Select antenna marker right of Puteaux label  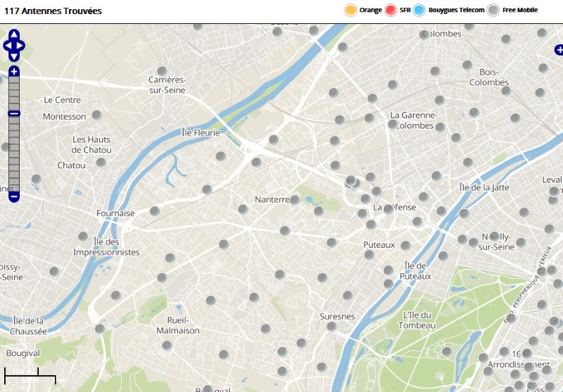tap(405, 246)
